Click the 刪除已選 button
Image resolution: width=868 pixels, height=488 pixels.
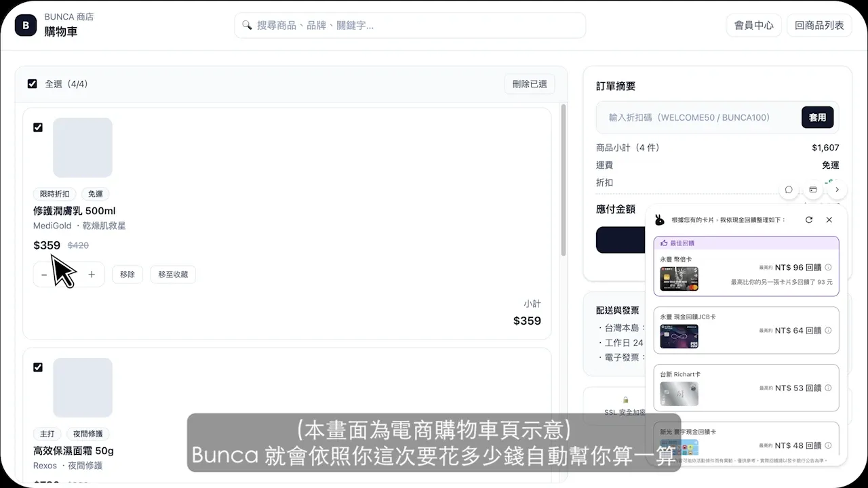tap(530, 84)
